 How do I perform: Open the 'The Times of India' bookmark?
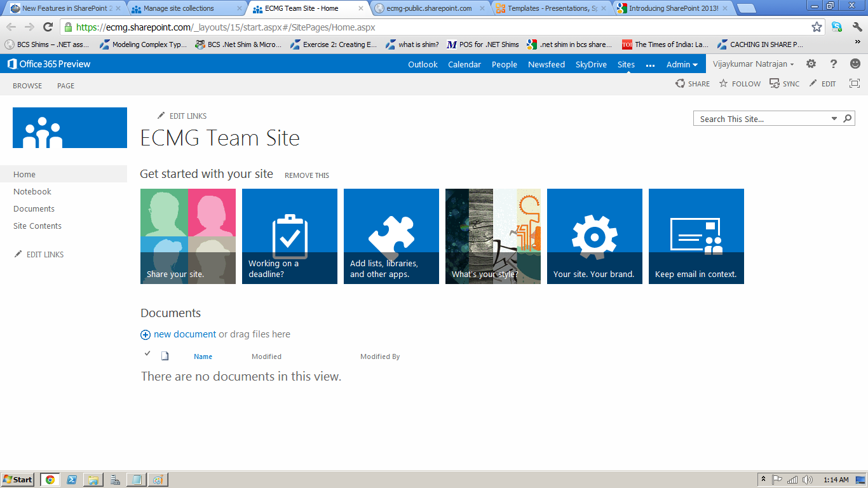(665, 44)
